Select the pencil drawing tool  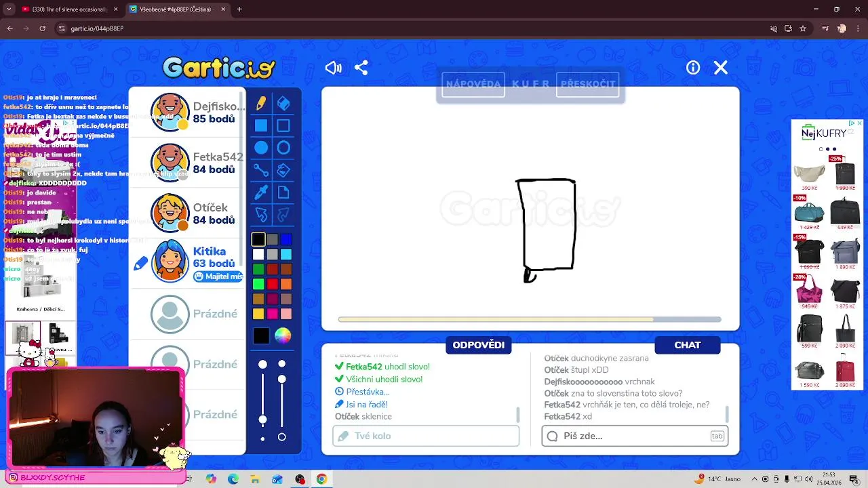click(x=261, y=103)
